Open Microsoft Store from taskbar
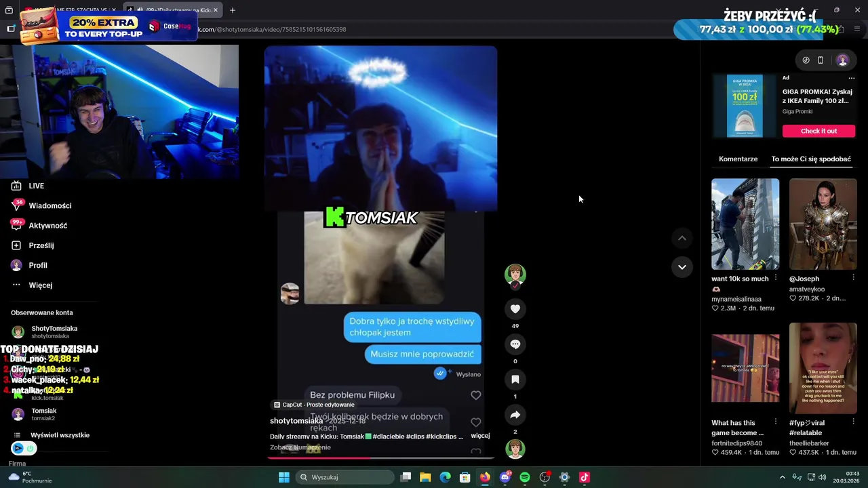This screenshot has width=868, height=488. pyautogui.click(x=465, y=477)
